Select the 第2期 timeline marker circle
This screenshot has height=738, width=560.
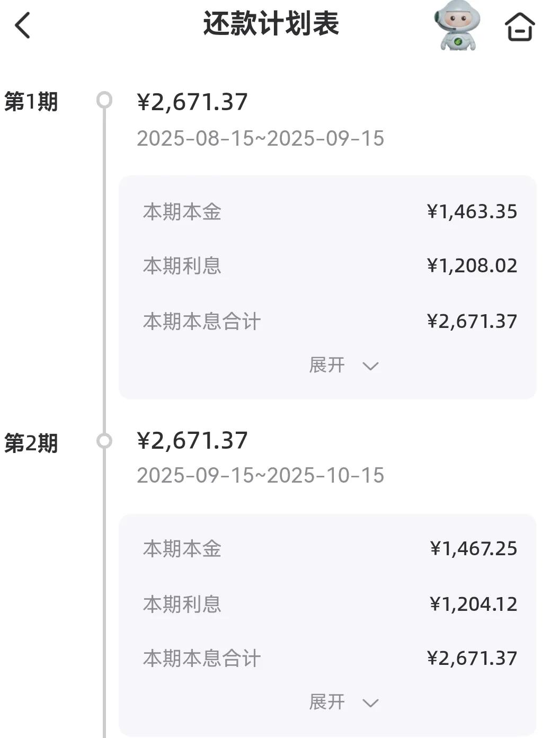[x=104, y=441]
